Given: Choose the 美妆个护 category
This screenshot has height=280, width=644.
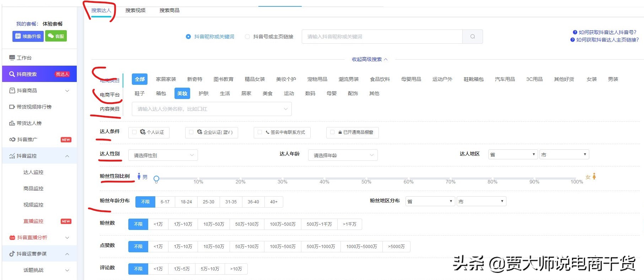Looking at the screenshot, I should click(286, 79).
